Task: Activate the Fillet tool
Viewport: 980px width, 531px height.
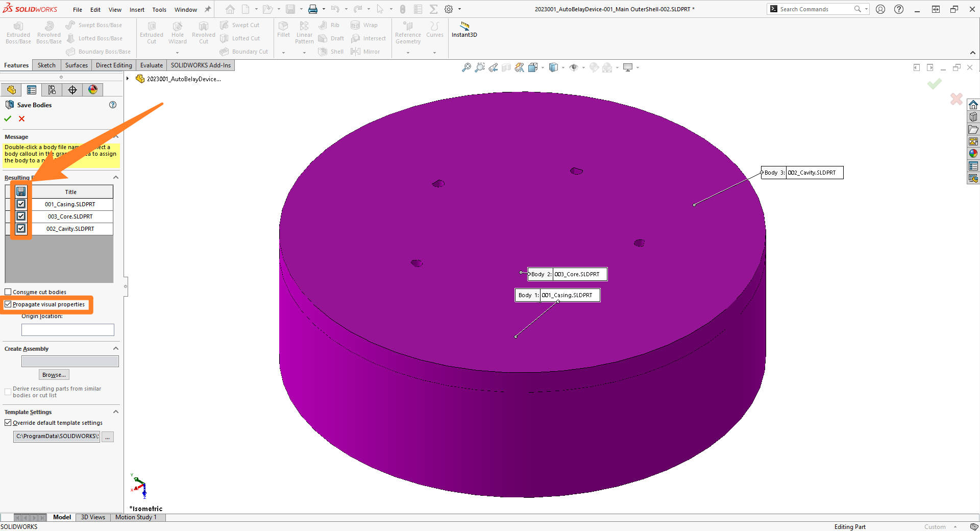Action: 284,30
